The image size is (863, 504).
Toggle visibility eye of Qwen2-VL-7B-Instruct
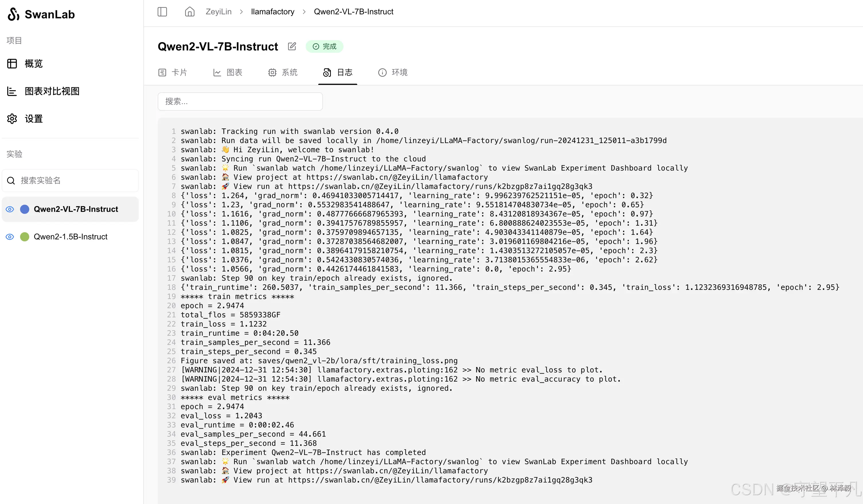pos(10,209)
